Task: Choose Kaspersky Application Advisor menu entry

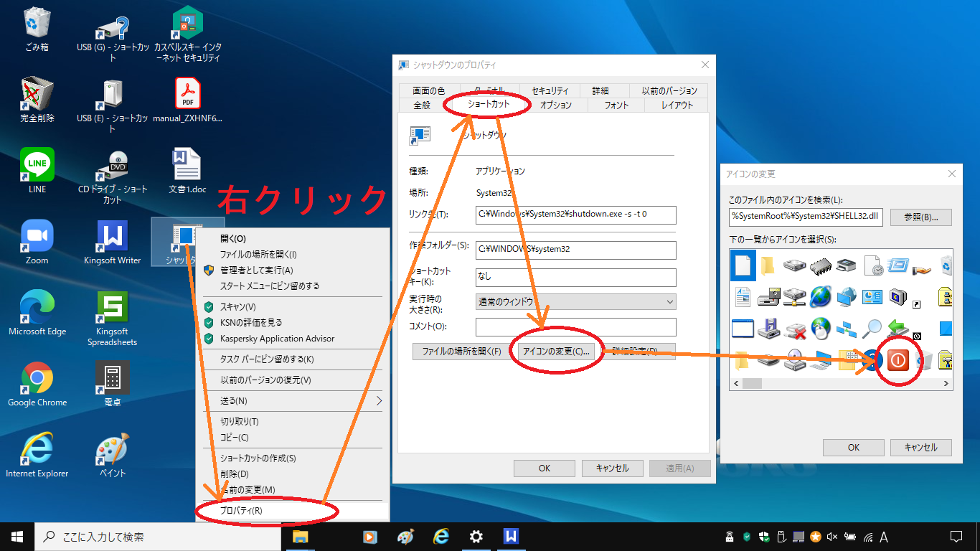Action: [x=293, y=338]
